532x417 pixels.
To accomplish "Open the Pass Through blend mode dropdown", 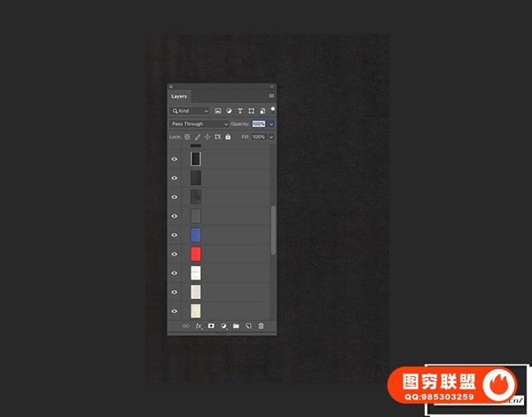I will tap(199, 124).
